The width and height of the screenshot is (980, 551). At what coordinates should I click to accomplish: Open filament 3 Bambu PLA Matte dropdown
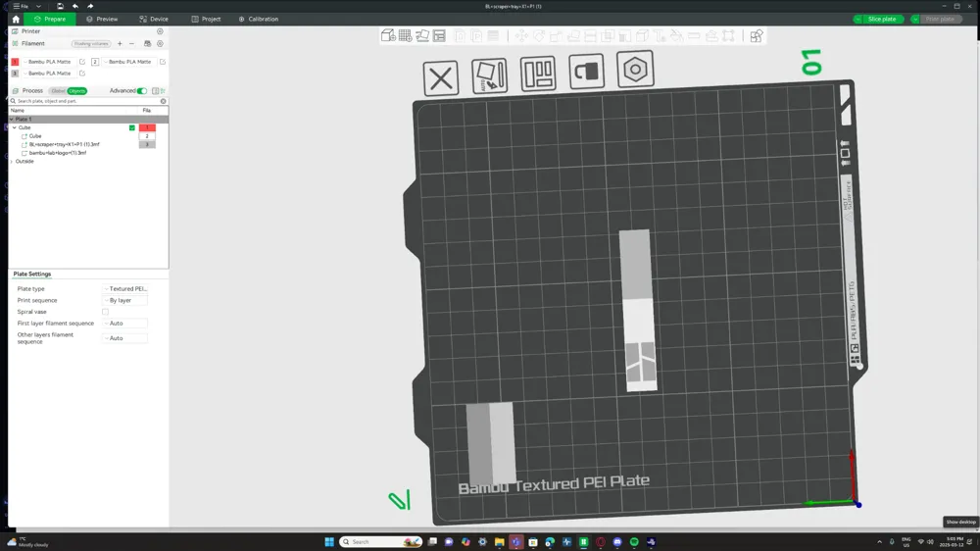[49, 74]
